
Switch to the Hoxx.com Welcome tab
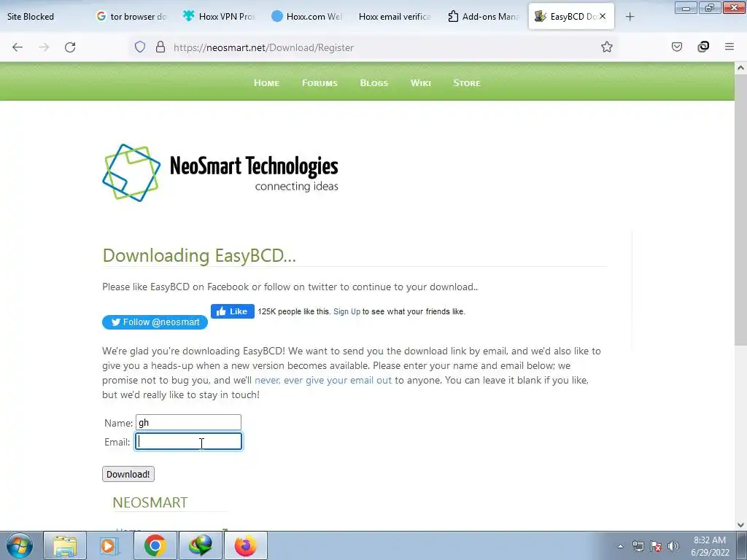(x=307, y=17)
